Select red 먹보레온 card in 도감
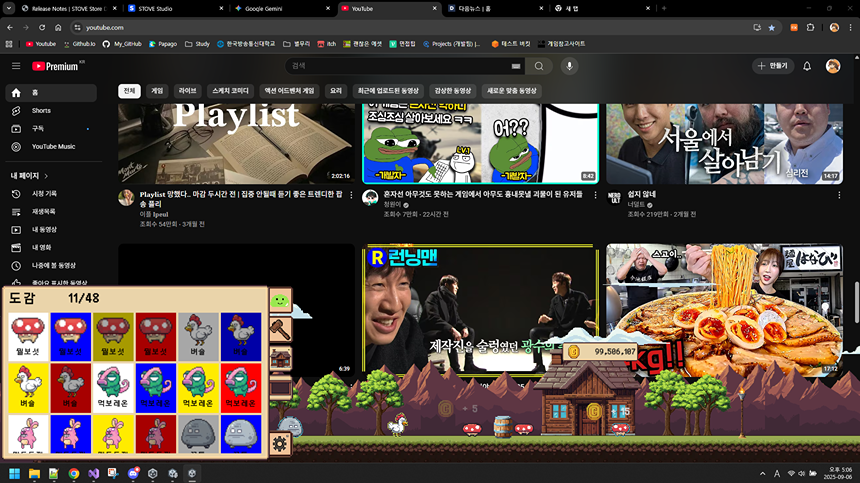This screenshot has width=860, height=483. tap(241, 388)
